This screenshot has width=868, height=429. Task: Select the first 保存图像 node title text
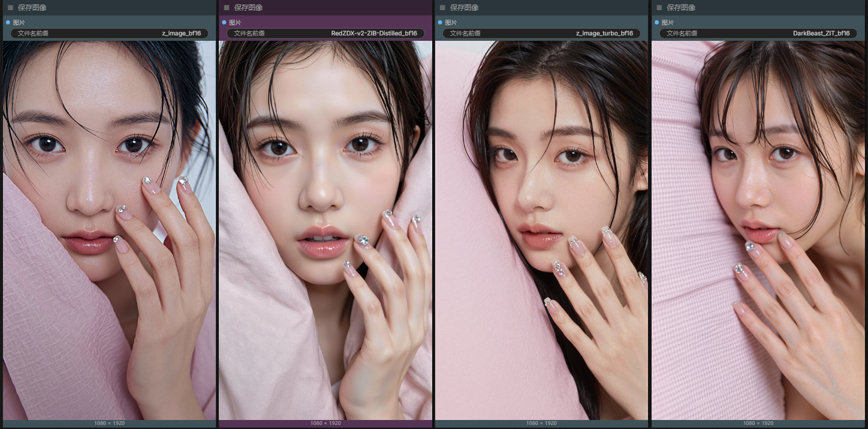32,8
